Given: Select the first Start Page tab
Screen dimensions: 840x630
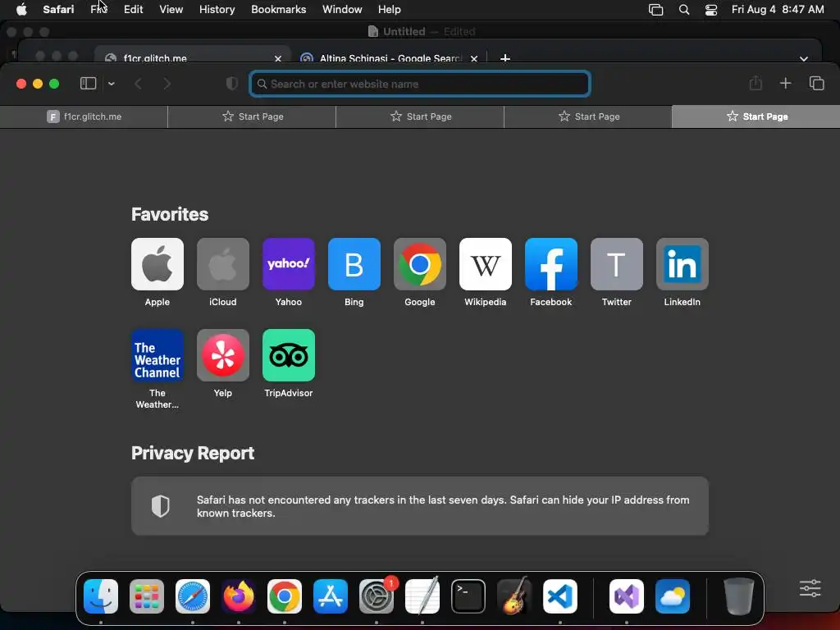Looking at the screenshot, I should pos(253,116).
